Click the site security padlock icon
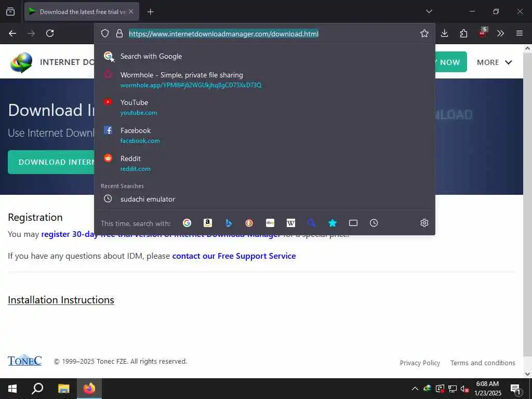This screenshot has width=532, height=399. pos(119,33)
